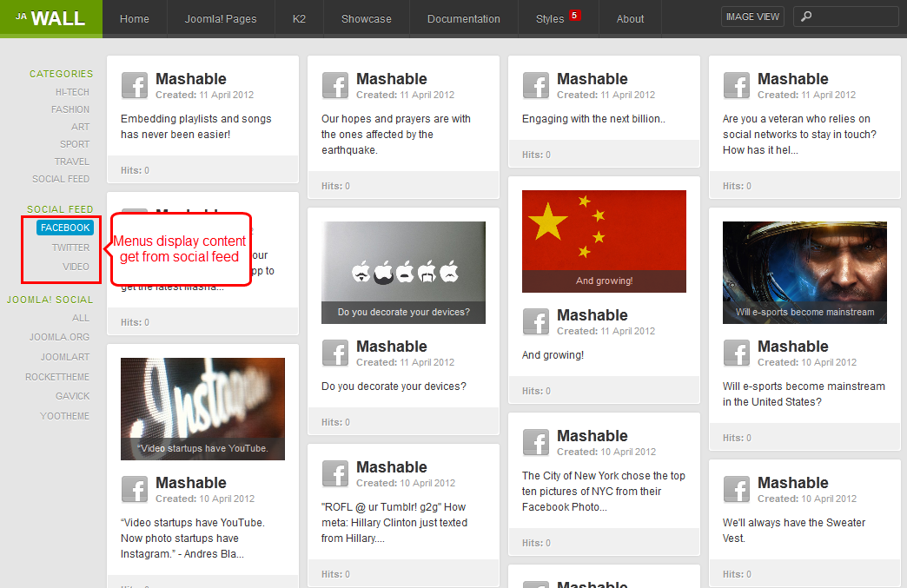Click Facebook icon on 'Are you a veteran' post

tap(737, 86)
